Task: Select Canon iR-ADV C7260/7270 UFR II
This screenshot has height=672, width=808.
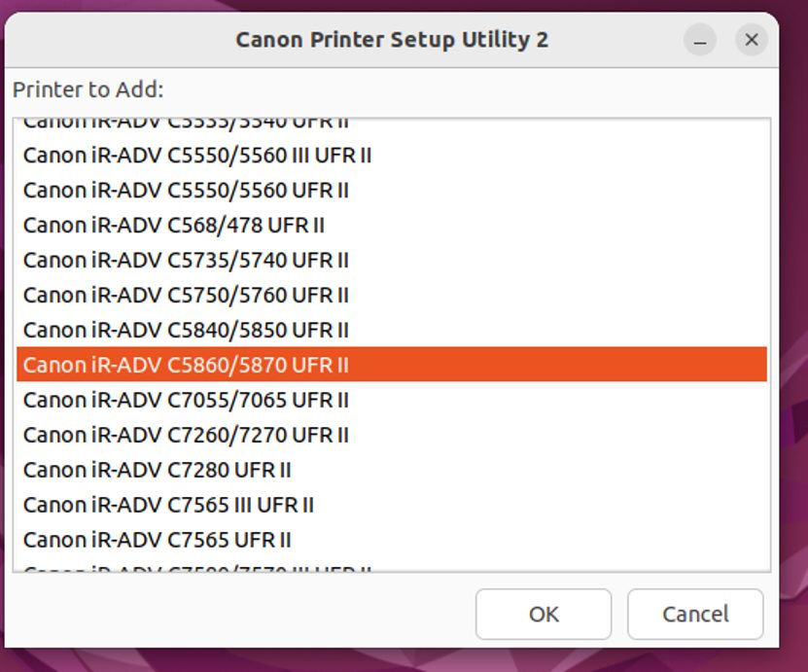Action: pos(186,436)
